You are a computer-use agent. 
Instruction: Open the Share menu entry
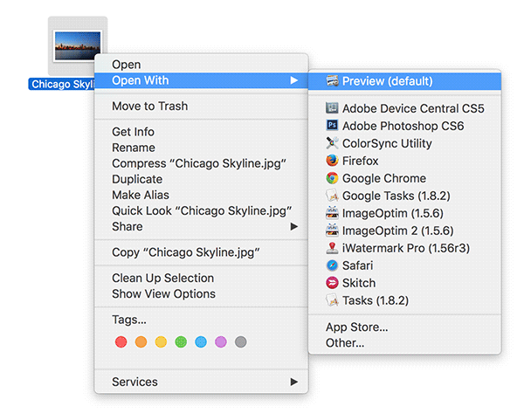coord(201,226)
